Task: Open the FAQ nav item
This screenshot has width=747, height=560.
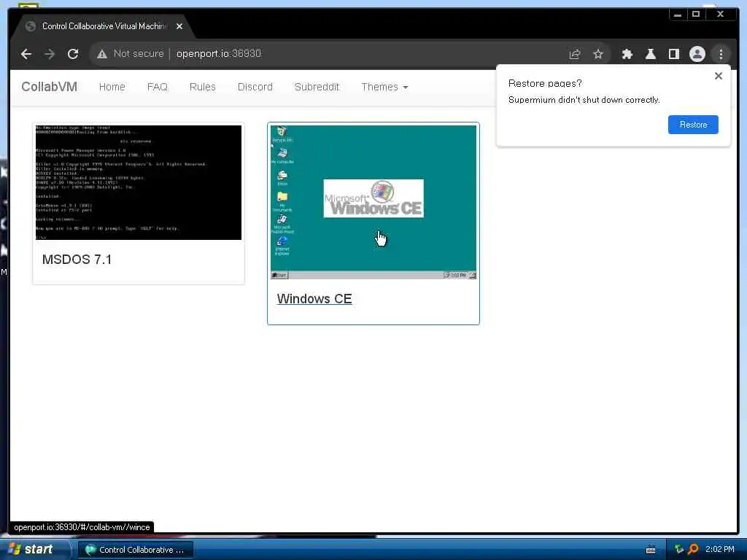Action: pos(158,87)
